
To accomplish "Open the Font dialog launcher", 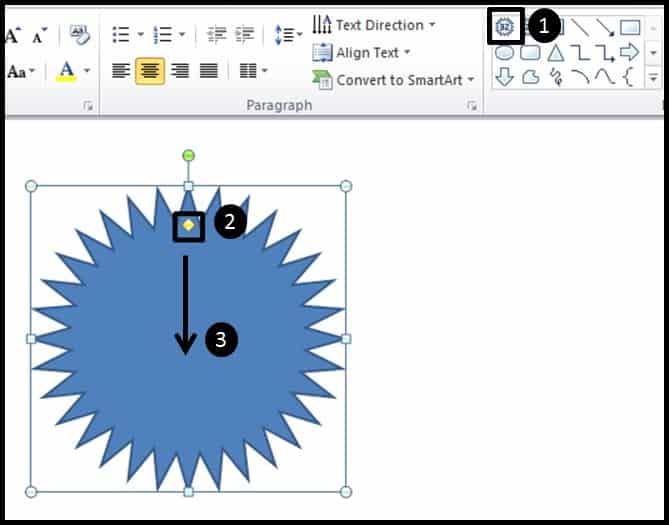I will coord(88,106).
